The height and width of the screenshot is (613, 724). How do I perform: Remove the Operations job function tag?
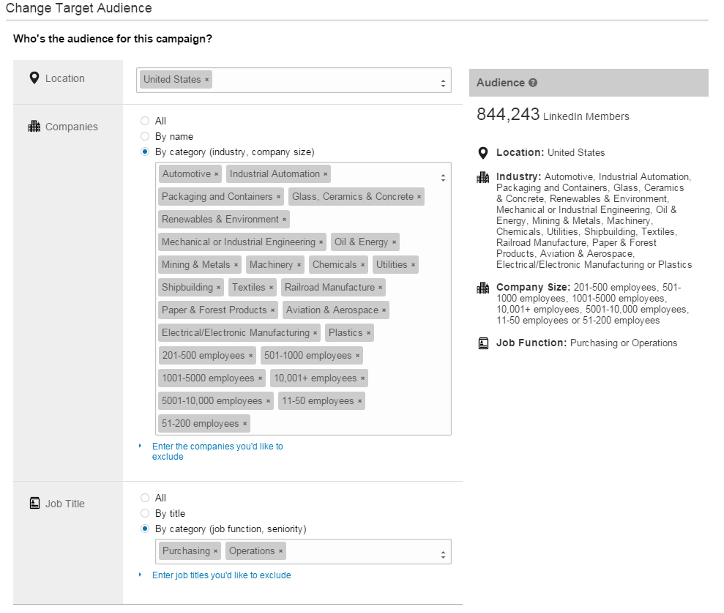pyautogui.click(x=281, y=551)
